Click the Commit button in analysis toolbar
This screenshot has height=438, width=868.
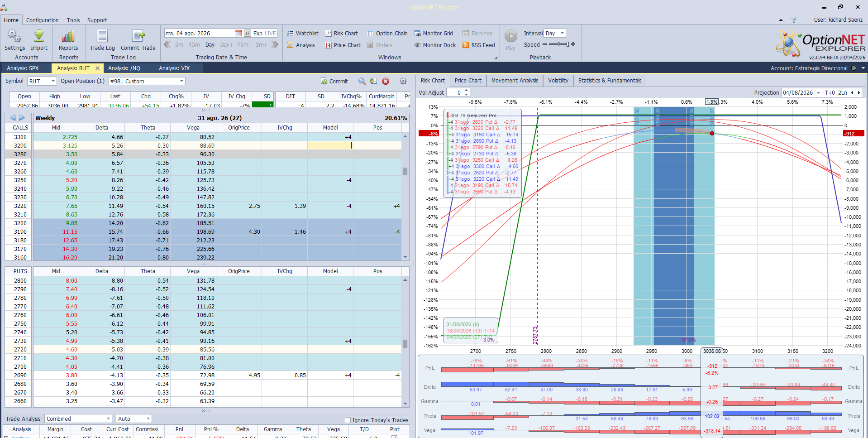334,81
